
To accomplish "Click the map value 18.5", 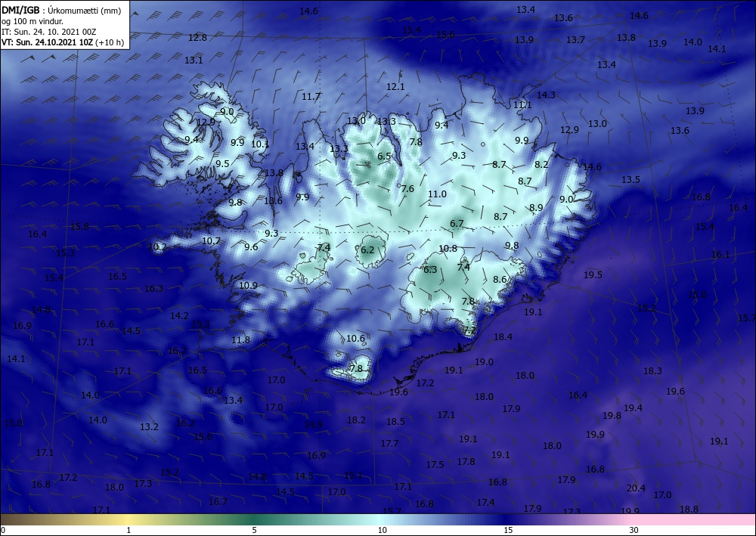I will coord(395,421).
